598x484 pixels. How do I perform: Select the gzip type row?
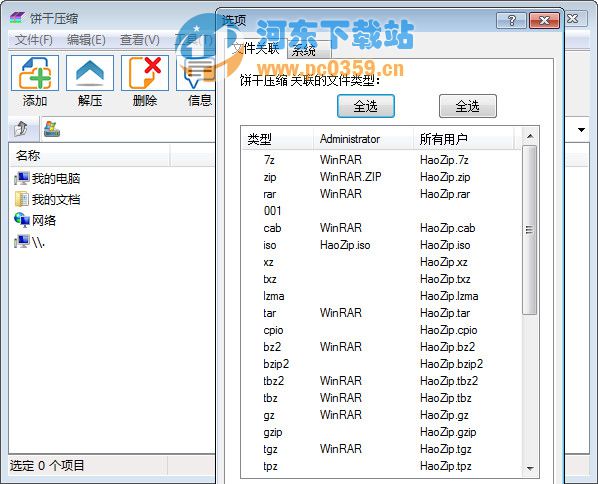[x=381, y=432]
